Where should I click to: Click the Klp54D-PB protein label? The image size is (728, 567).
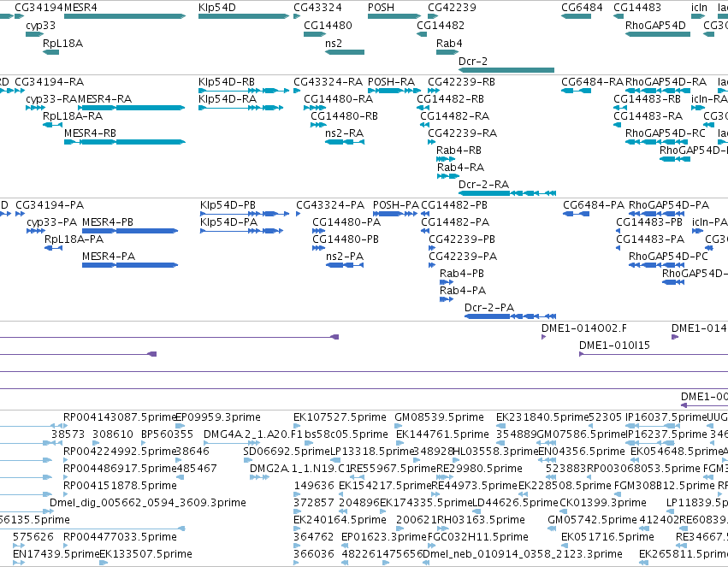pyautogui.click(x=228, y=205)
